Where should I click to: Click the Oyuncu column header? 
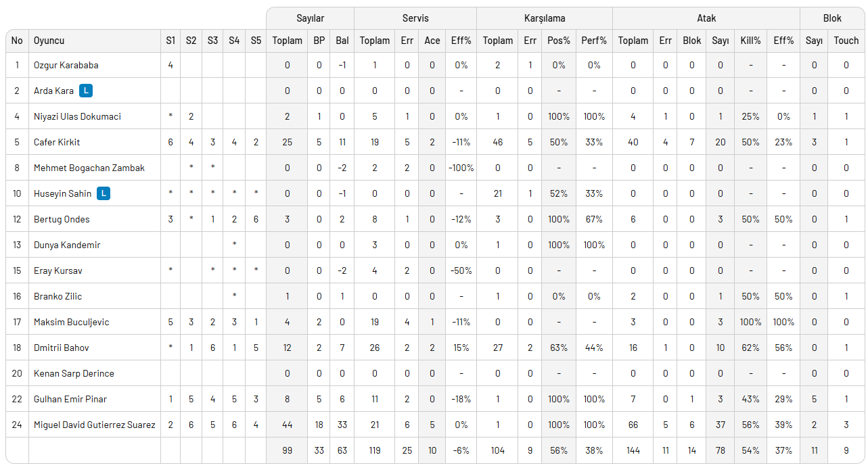tap(49, 41)
